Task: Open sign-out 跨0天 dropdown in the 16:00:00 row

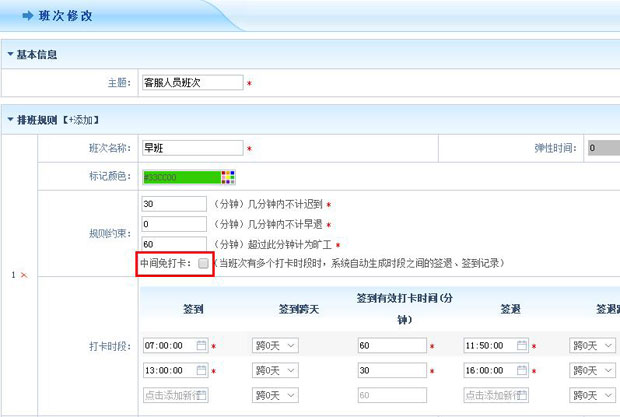Action: tap(592, 370)
